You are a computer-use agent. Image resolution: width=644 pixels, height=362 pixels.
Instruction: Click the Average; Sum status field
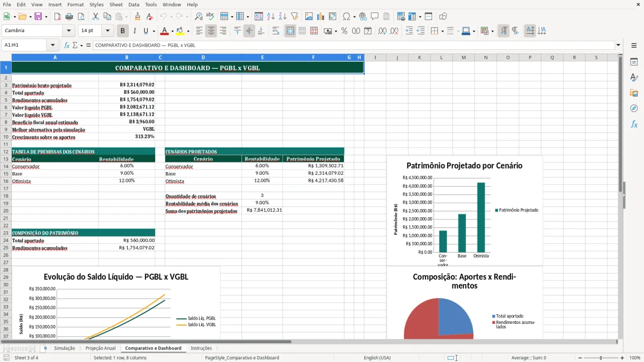(529, 358)
